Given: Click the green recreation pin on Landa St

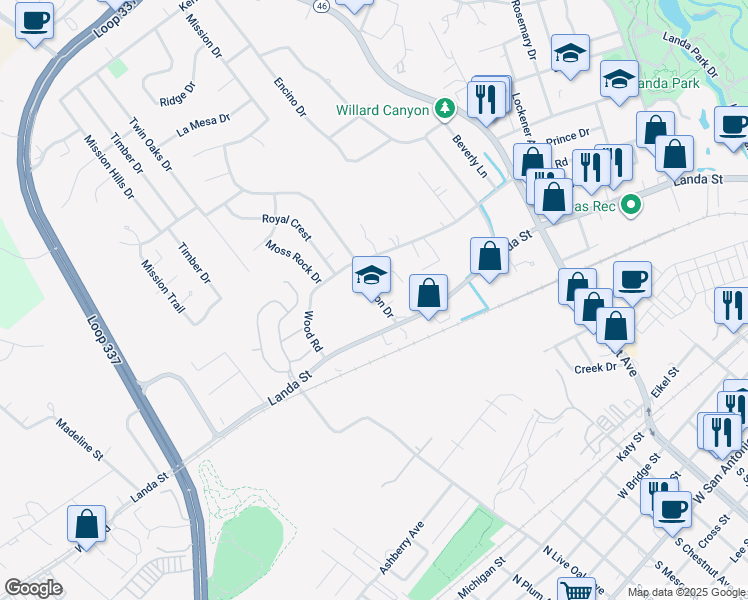Looking at the screenshot, I should 630,205.
